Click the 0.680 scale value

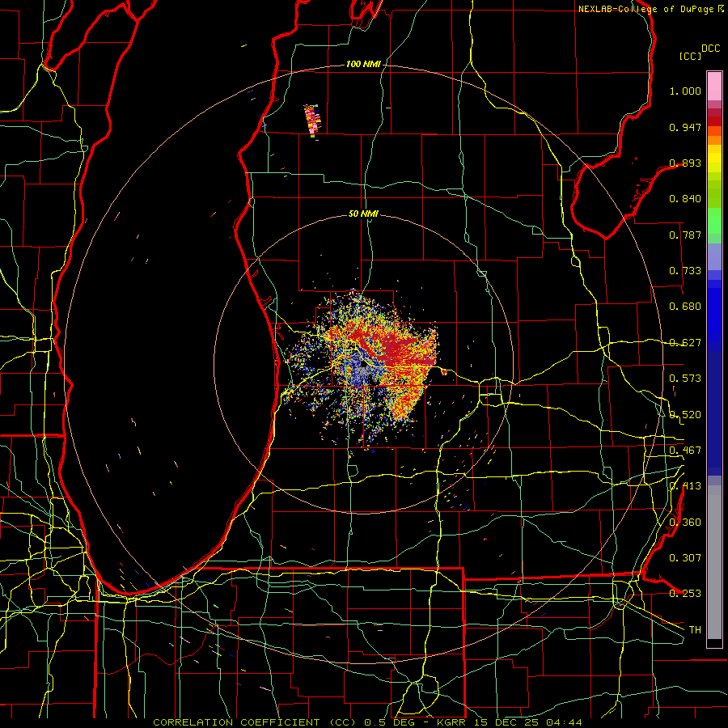coord(685,306)
